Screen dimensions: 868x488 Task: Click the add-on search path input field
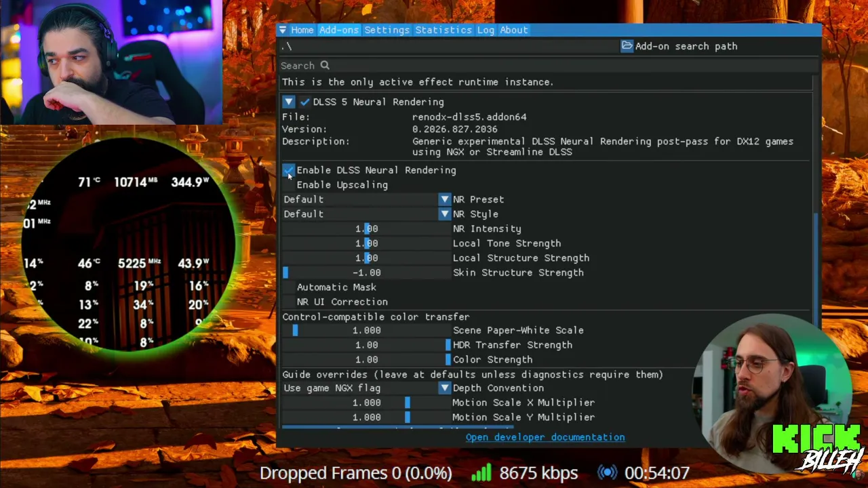click(x=449, y=46)
